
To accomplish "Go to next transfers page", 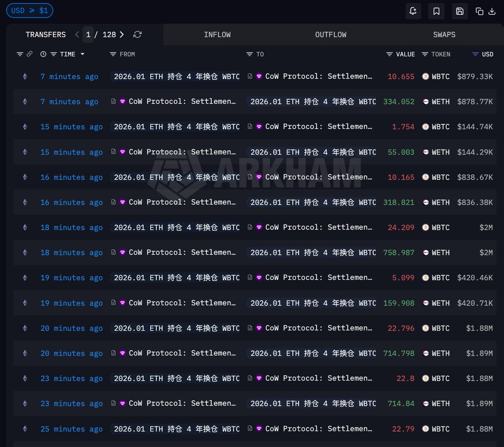I will tap(122, 34).
